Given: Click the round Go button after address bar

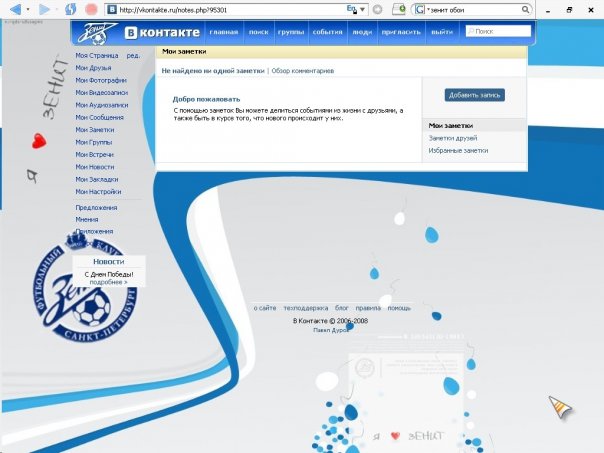Looking at the screenshot, I should 378,10.
